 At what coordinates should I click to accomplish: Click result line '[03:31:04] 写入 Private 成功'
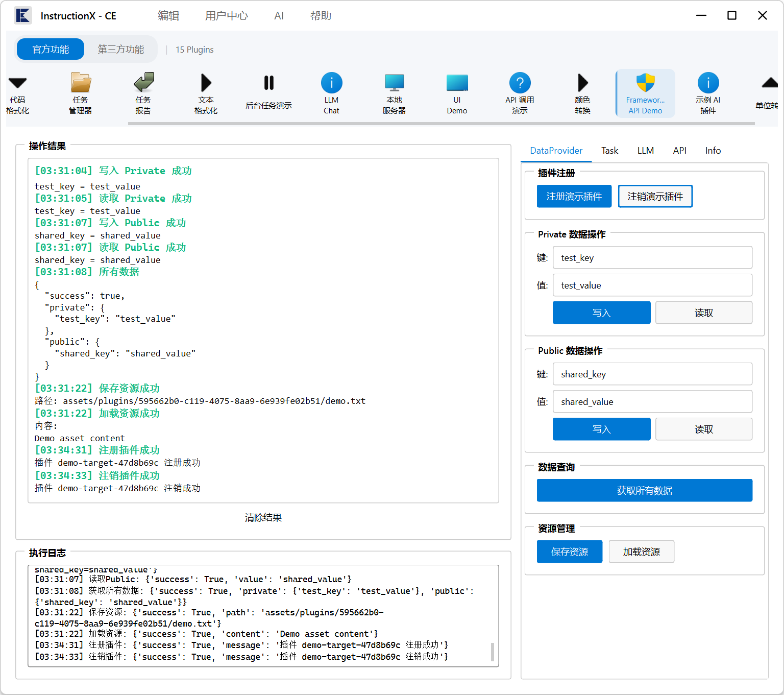click(x=113, y=171)
